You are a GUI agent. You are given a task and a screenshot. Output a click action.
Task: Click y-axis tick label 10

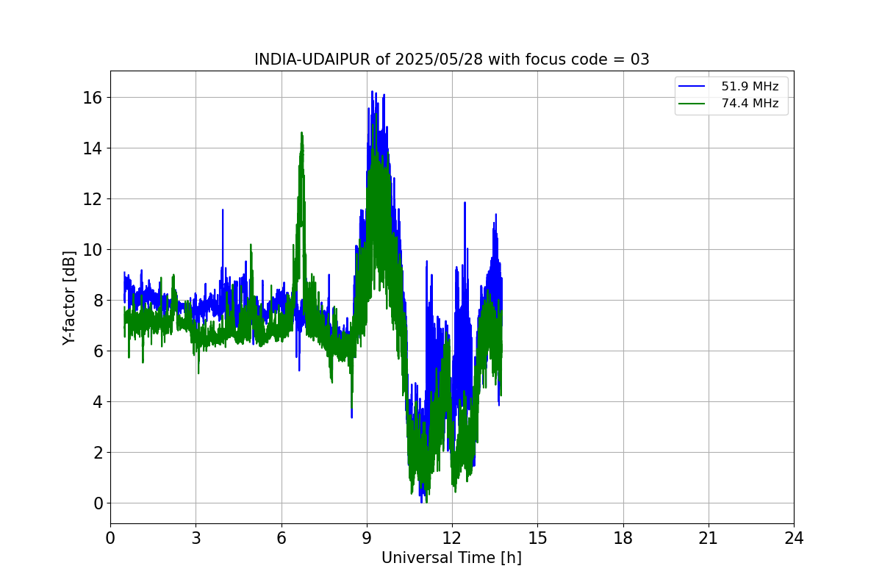pos(93,250)
